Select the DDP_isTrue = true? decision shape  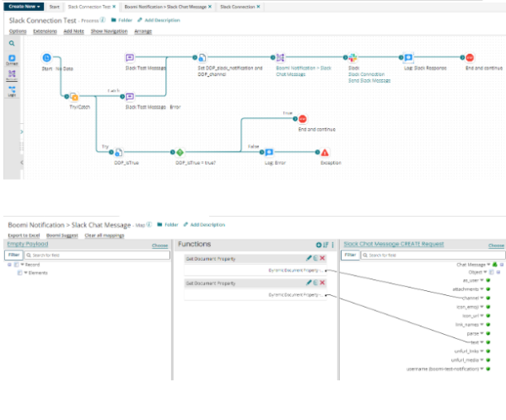180,152
